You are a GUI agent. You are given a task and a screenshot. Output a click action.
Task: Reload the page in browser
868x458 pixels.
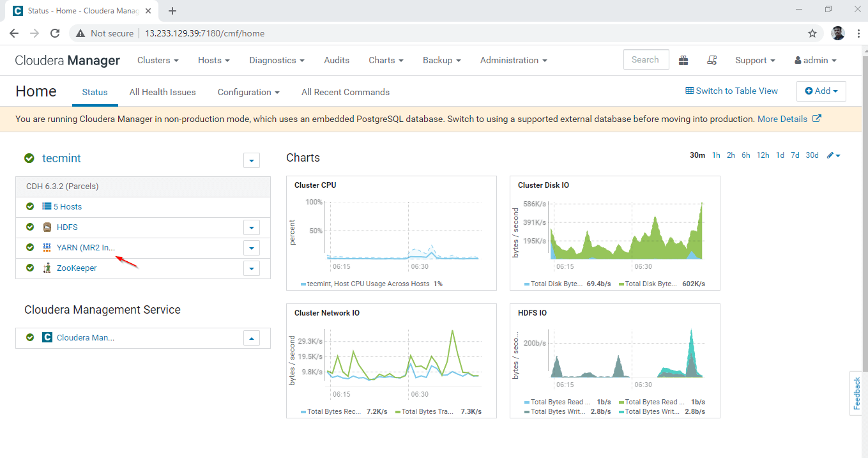[x=55, y=33]
